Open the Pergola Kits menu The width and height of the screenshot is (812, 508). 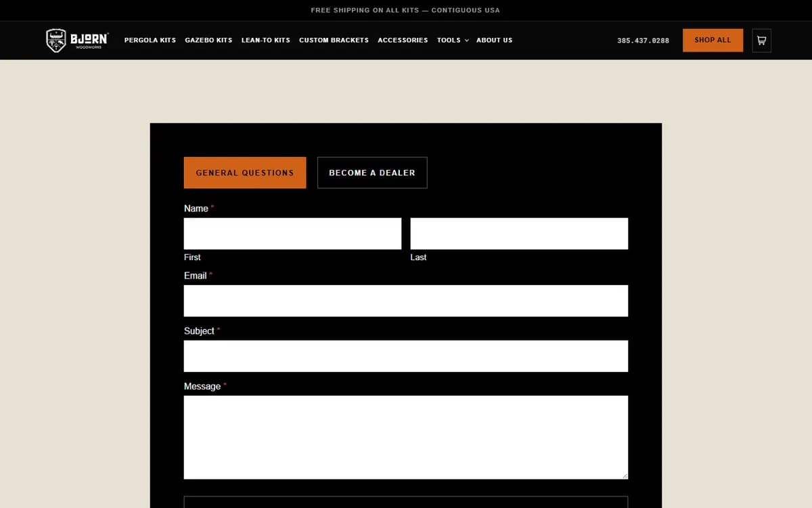click(x=150, y=40)
